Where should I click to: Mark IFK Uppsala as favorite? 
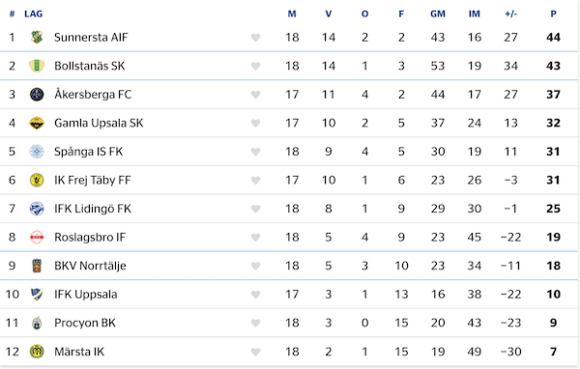(256, 294)
